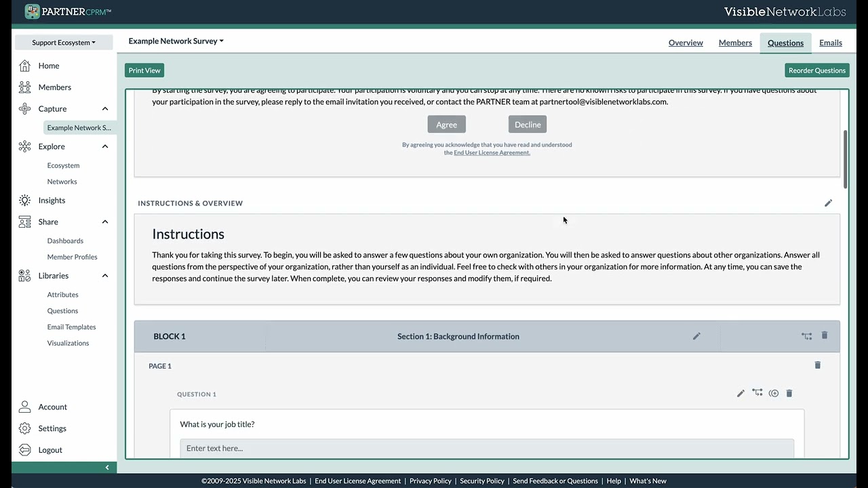Open Send Feedback or Questions link
Viewport: 868px width, 488px height.
(555, 481)
